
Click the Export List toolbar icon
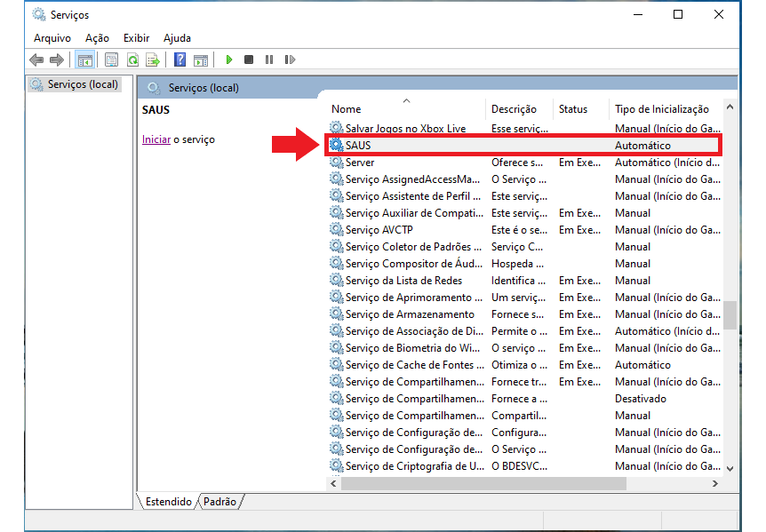pyautogui.click(x=153, y=60)
